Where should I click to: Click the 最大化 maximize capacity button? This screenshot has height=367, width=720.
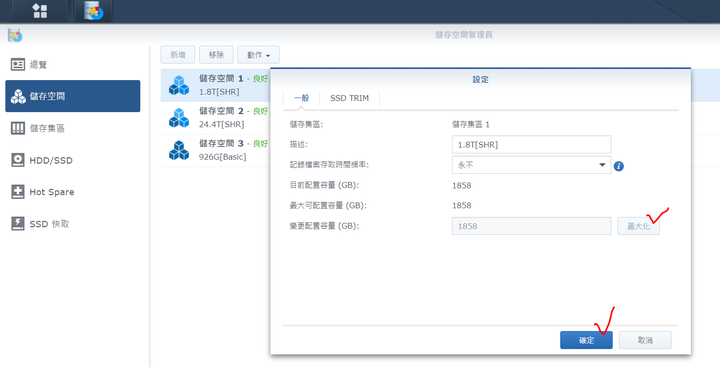coord(638,226)
